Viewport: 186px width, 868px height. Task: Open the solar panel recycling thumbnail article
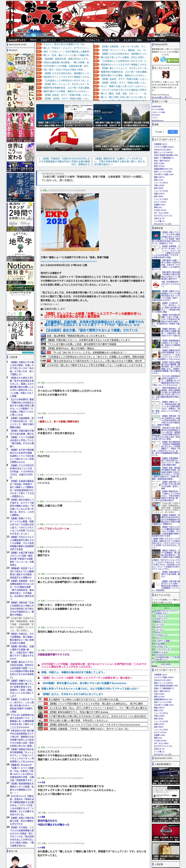point(122,139)
